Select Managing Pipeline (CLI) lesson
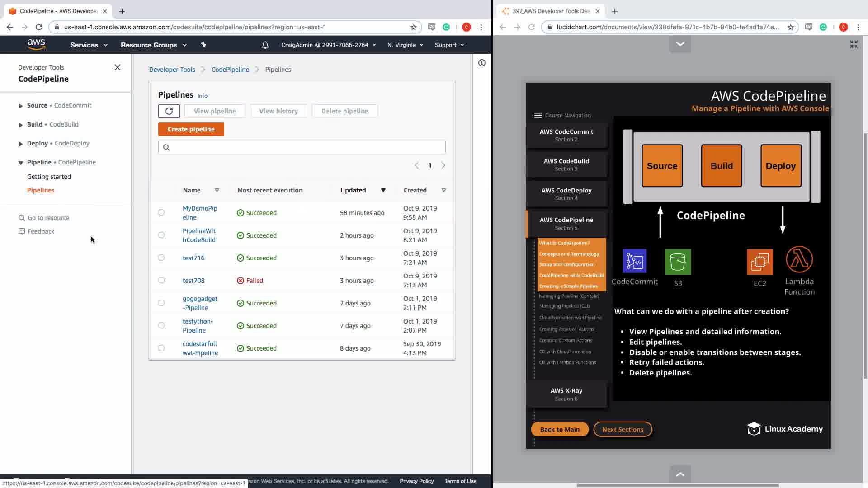This screenshot has height=488, width=868. click(564, 306)
